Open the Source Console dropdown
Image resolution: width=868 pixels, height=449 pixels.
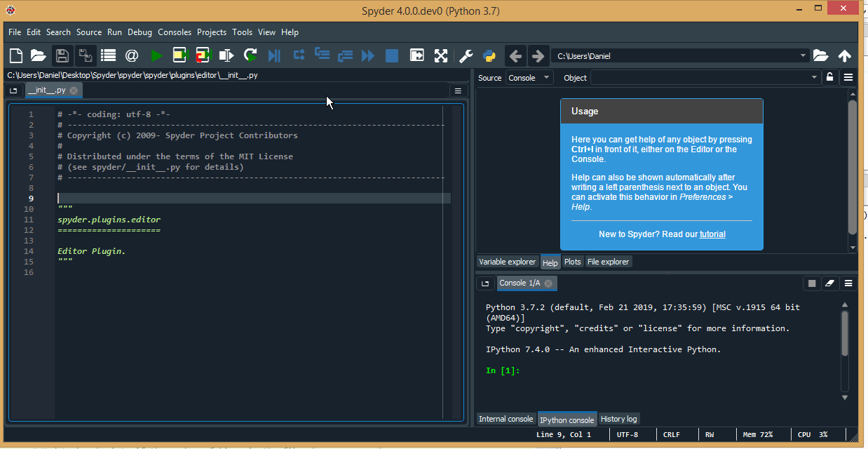pyautogui.click(x=529, y=78)
